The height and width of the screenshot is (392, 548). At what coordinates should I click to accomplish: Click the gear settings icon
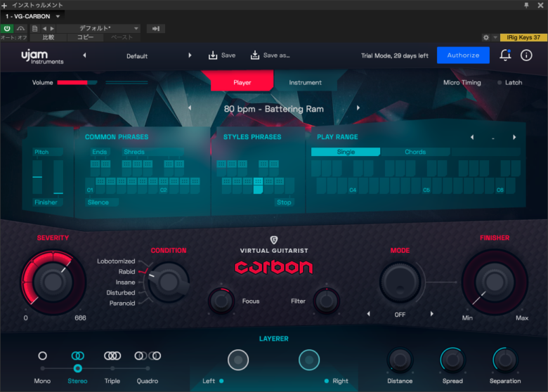click(485, 37)
